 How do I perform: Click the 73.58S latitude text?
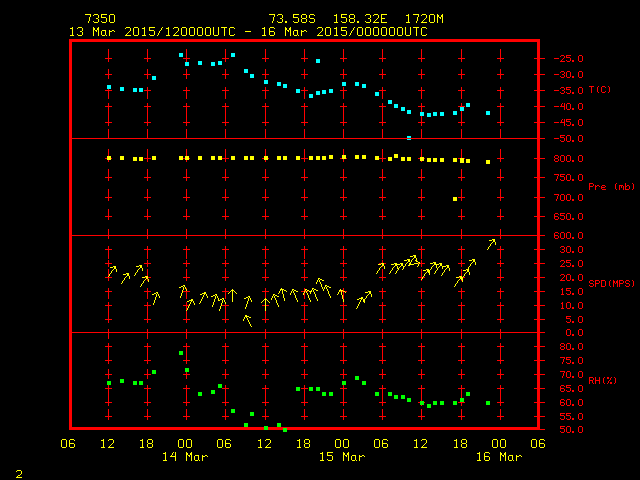(289, 19)
